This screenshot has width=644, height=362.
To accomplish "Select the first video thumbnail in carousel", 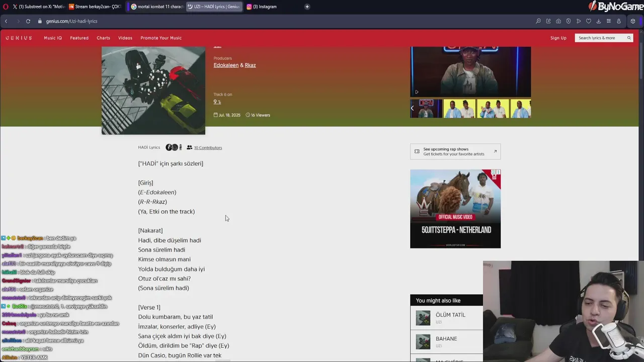I will tap(427, 109).
